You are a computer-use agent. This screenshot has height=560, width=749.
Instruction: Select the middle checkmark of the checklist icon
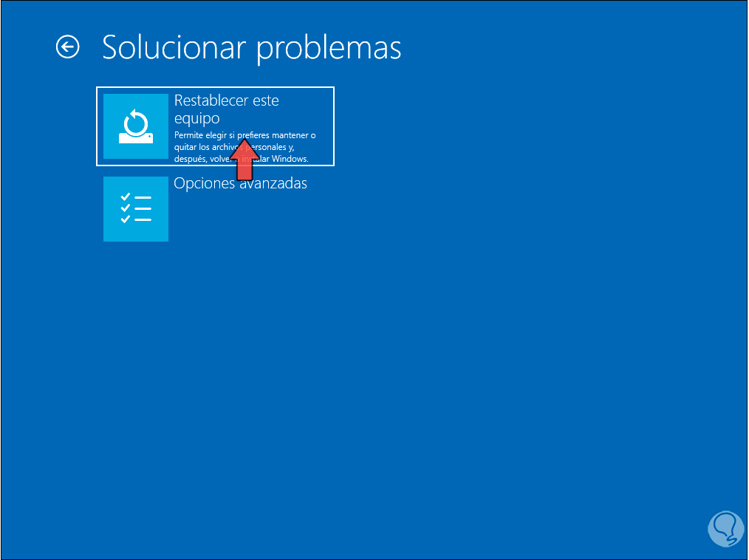[x=126, y=208]
